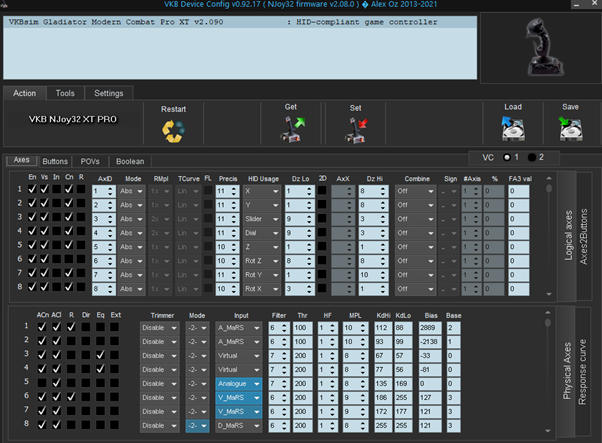Image resolution: width=602 pixels, height=443 pixels.
Task: Toggle Eq checkbox for physical axis 3
Action: (101, 354)
